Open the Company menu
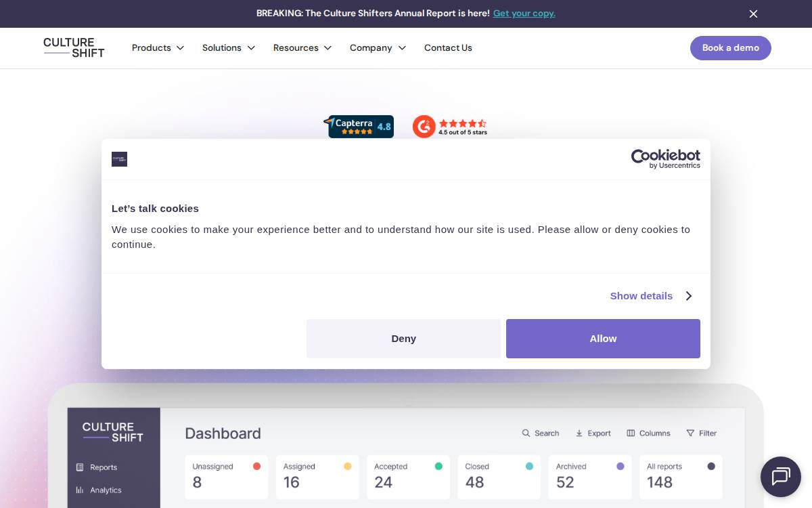The image size is (812, 508). click(371, 48)
